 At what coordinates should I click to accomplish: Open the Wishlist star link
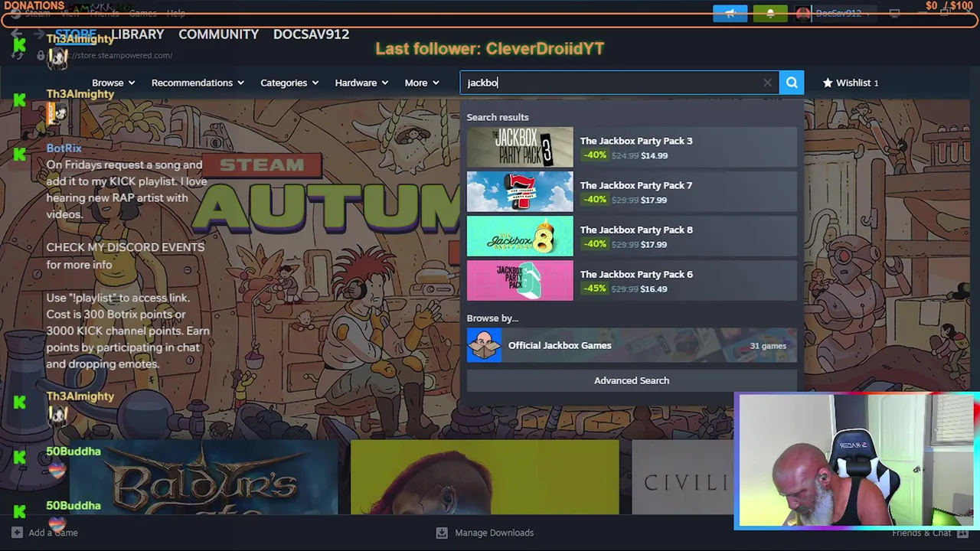coord(850,83)
